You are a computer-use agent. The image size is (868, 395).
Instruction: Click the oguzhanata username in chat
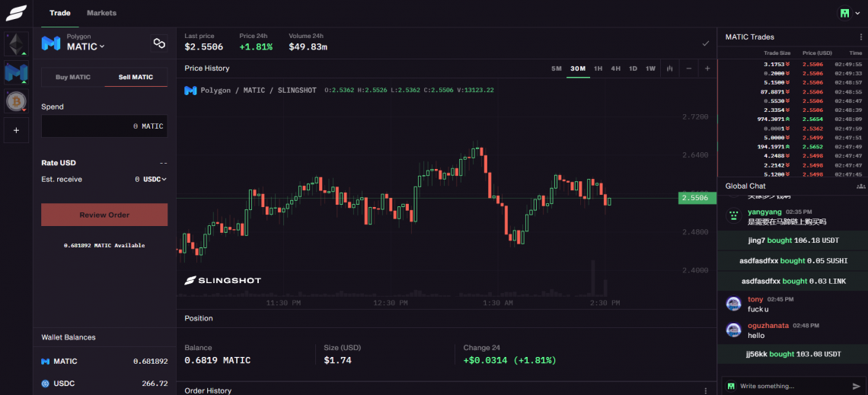[767, 325]
